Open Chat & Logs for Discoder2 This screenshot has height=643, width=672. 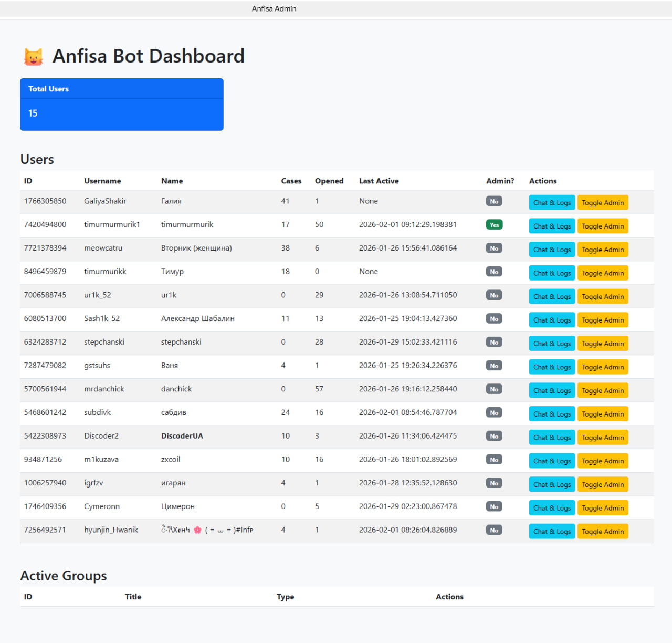click(552, 438)
